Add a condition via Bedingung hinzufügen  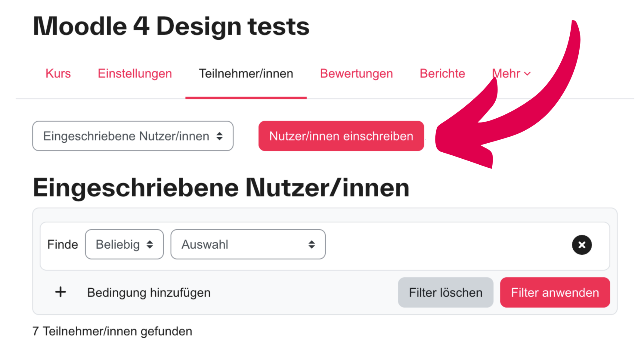pyautogui.click(x=149, y=292)
